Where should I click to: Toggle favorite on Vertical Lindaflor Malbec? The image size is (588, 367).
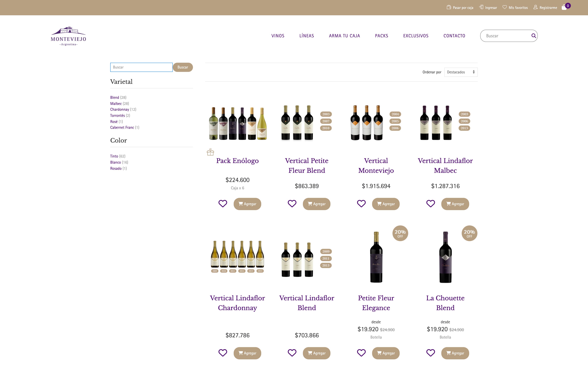click(x=431, y=204)
